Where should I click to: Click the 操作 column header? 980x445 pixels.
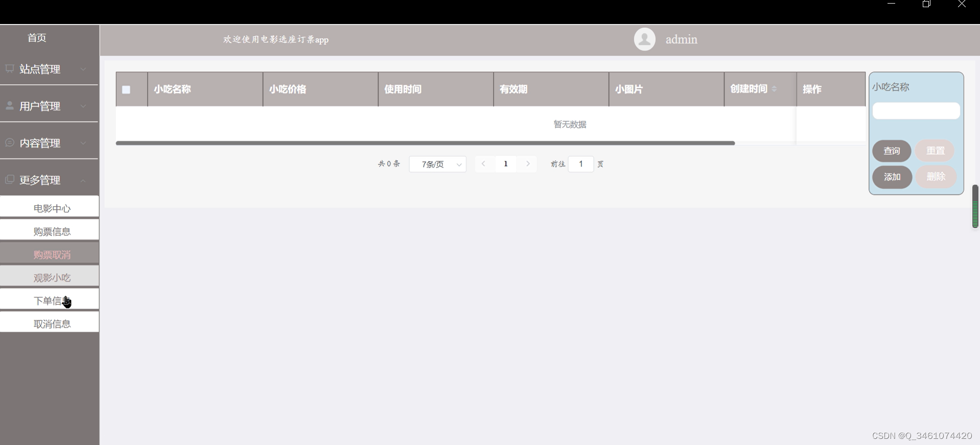pos(831,89)
